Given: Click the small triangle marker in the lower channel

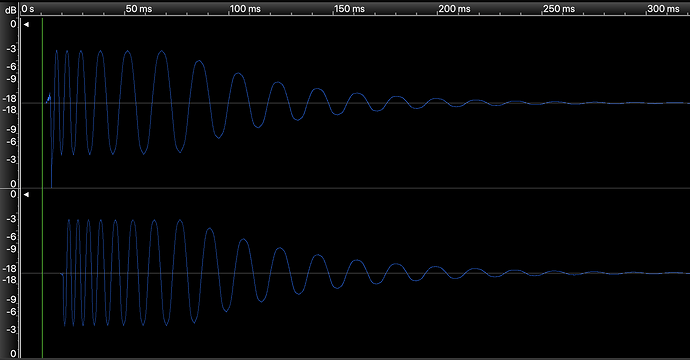Looking at the screenshot, I should (26, 195).
